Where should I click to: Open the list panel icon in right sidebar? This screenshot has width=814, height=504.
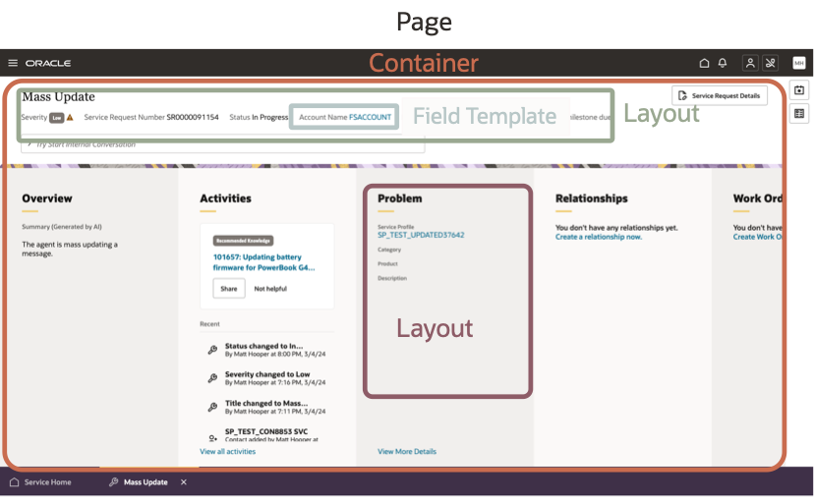coord(799,113)
